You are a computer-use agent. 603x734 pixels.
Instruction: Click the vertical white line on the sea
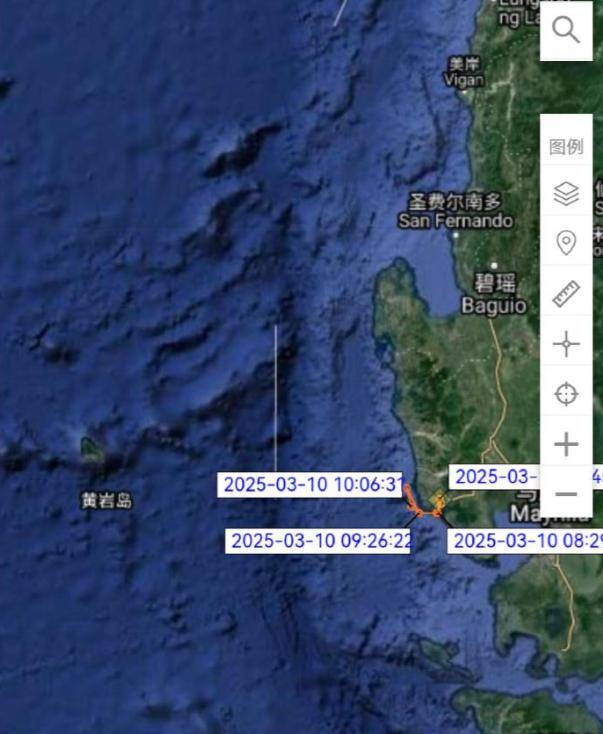point(276,400)
